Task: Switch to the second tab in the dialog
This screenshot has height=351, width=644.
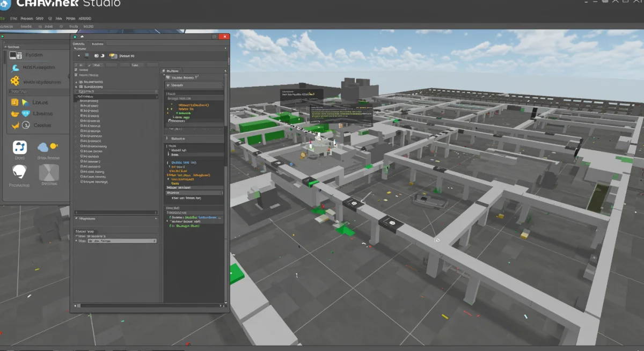Action: coord(97,43)
